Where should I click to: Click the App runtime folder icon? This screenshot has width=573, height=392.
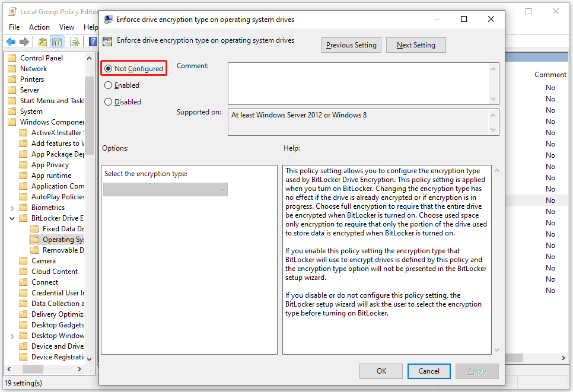23,176
